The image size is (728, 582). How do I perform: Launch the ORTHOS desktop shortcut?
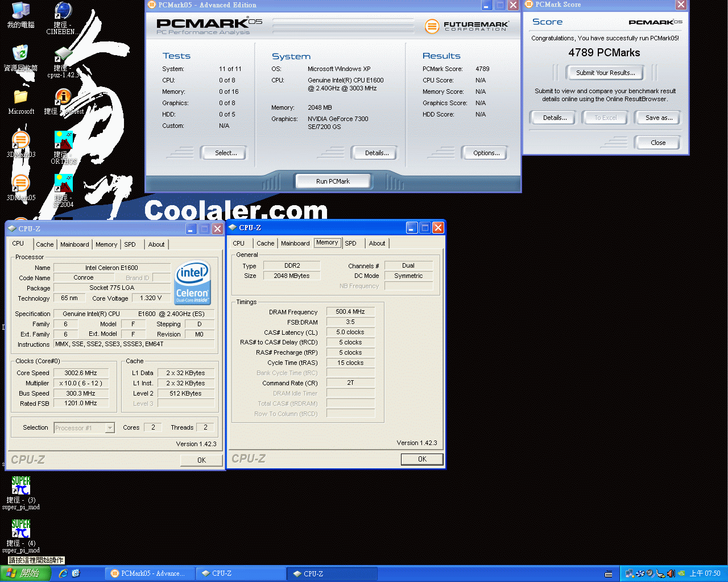coord(63,148)
